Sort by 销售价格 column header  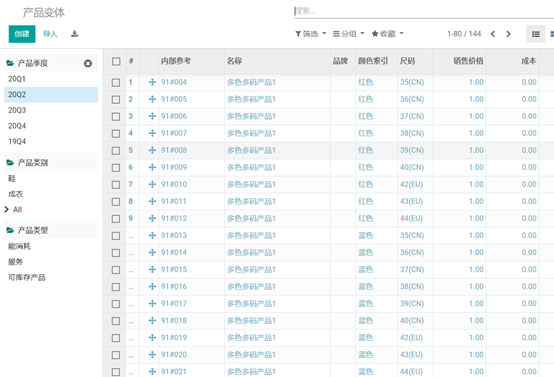coord(468,61)
